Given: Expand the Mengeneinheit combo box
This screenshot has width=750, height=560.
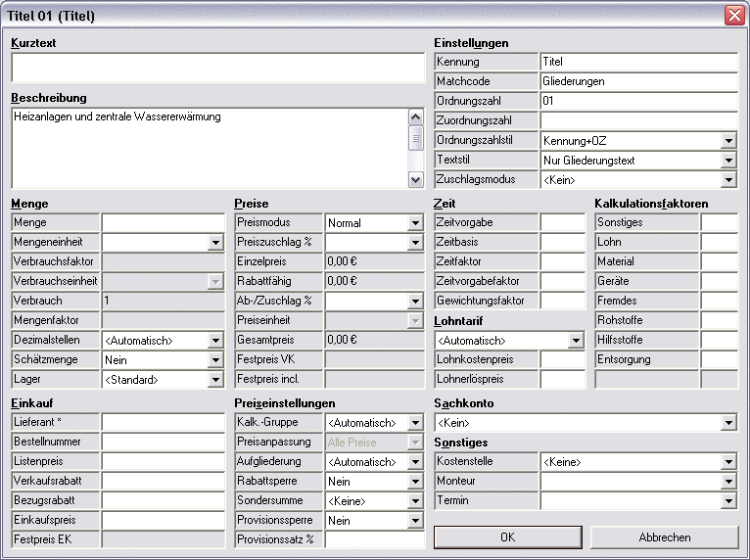Looking at the screenshot, I should 215,243.
